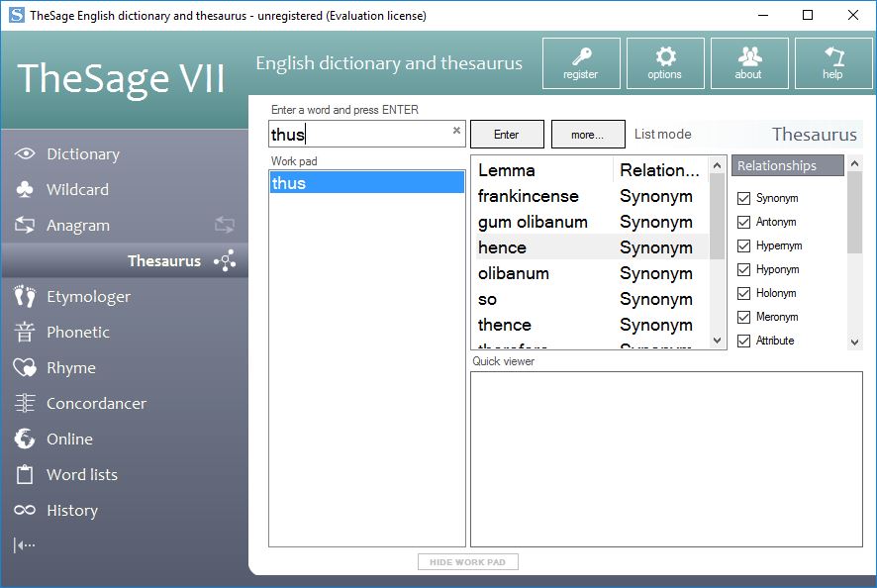Click the Thesaurus network icon
The height and width of the screenshot is (588, 877).
pos(225,260)
